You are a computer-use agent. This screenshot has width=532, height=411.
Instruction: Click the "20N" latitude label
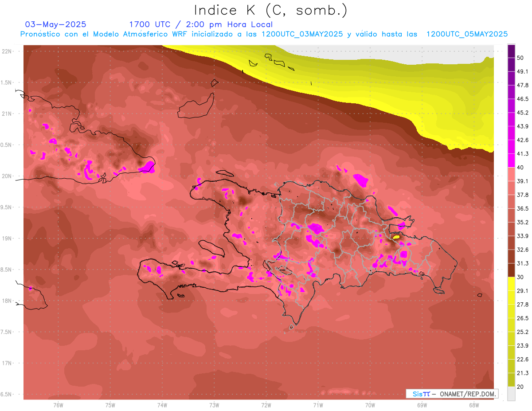coord(7,176)
